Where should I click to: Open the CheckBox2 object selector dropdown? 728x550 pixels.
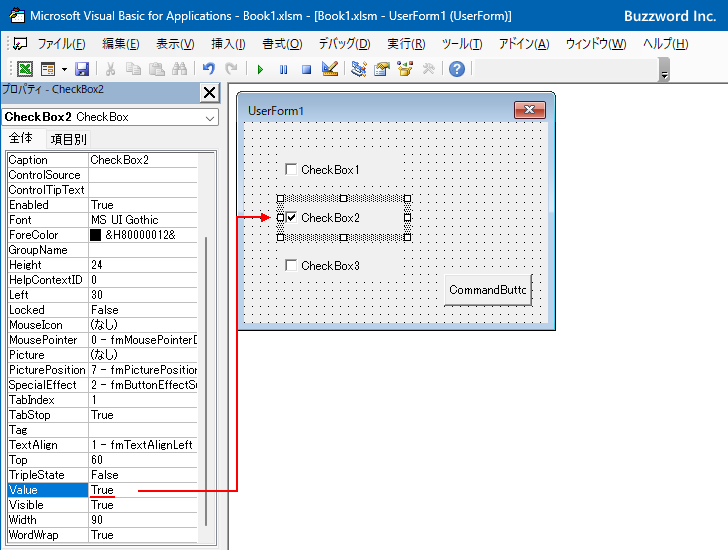click(210, 118)
